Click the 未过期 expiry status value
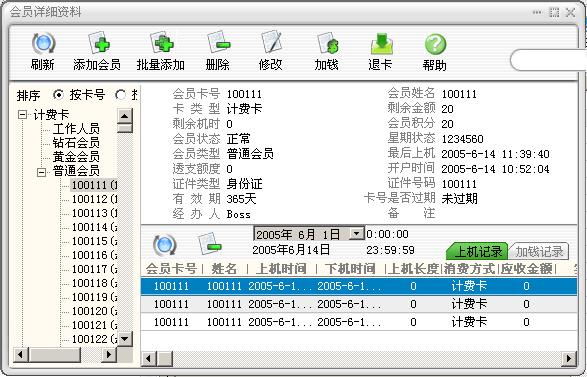Viewport: 587px width, 377px height. pos(459,198)
